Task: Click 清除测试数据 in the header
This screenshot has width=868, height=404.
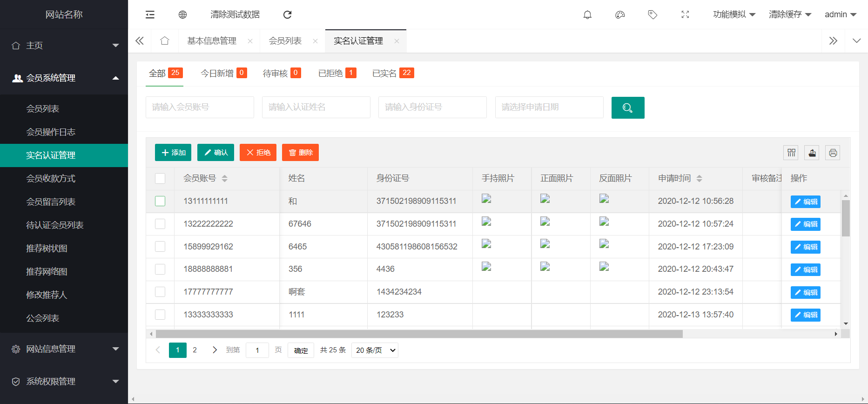Action: (235, 14)
